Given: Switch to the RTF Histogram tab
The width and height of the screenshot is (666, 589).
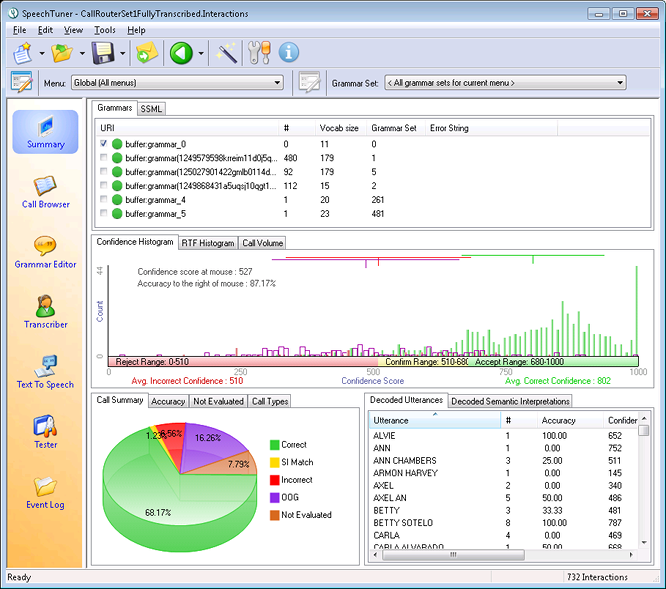Looking at the screenshot, I should (208, 243).
